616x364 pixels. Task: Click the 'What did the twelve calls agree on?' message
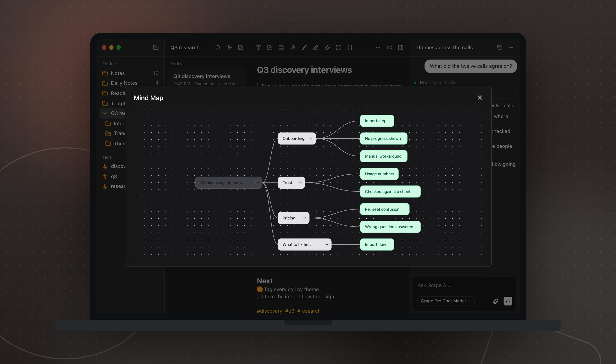pos(470,66)
